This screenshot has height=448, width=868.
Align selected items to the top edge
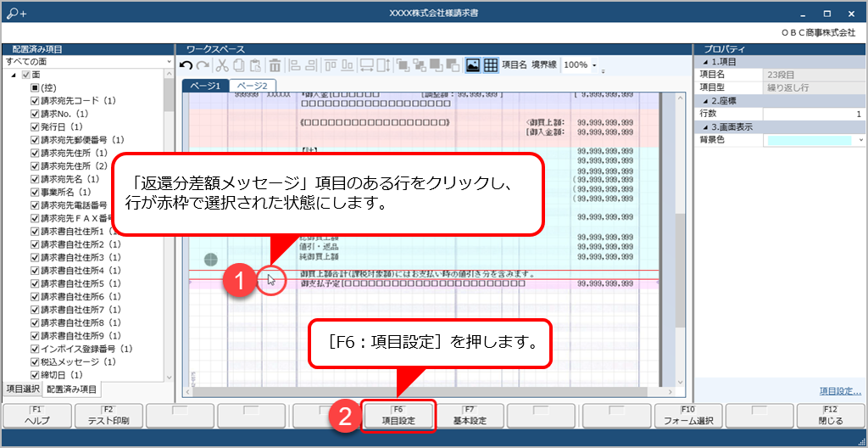tap(331, 65)
